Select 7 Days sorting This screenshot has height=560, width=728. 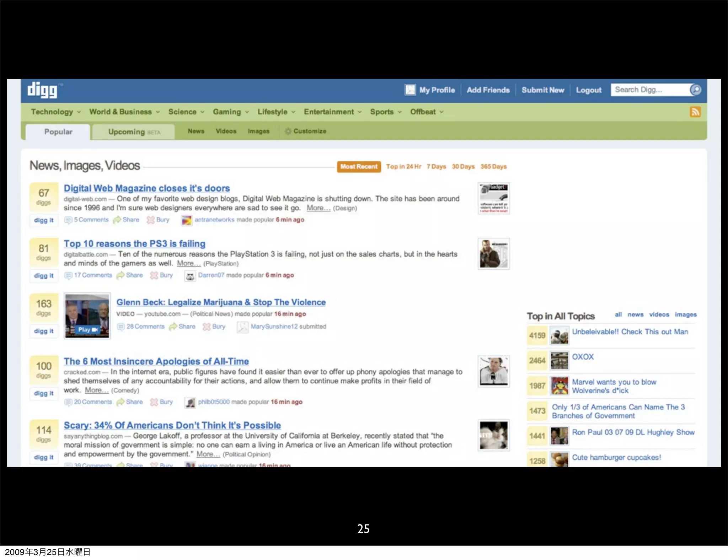(x=436, y=167)
